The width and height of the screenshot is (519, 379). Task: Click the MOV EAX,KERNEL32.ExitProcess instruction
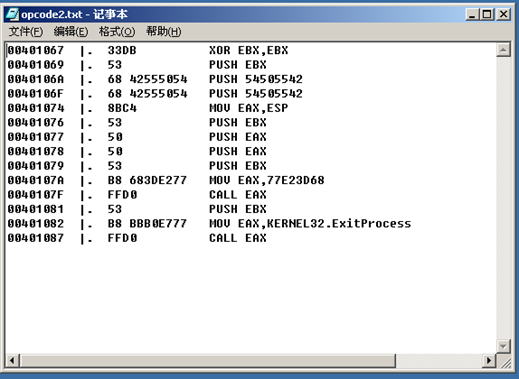(x=310, y=224)
